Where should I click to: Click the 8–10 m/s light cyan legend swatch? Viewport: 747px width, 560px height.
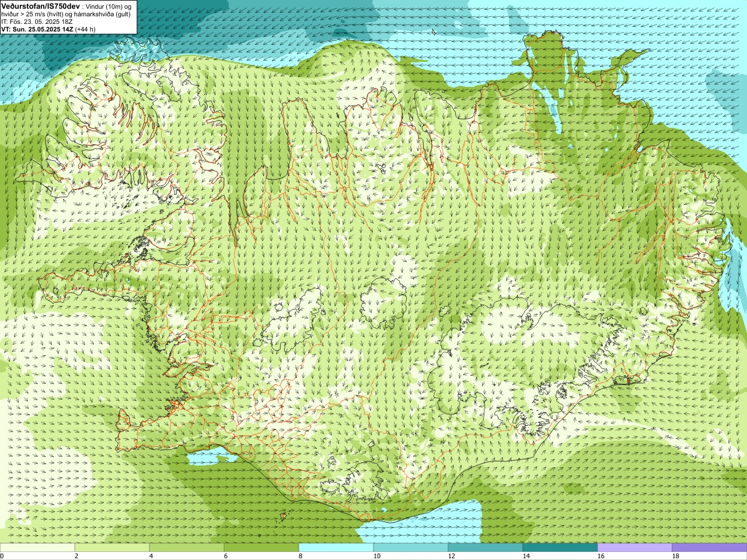pos(336,548)
